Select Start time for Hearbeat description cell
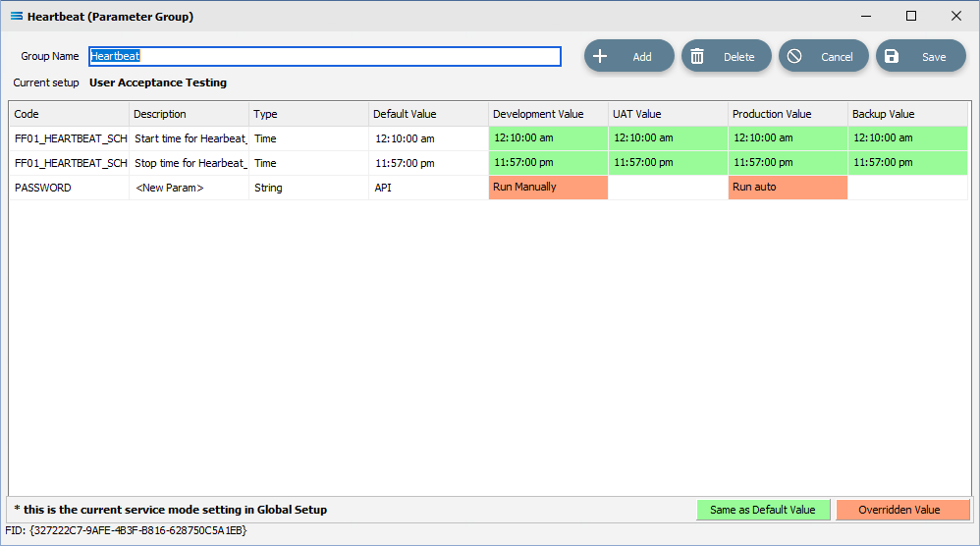 click(x=189, y=138)
